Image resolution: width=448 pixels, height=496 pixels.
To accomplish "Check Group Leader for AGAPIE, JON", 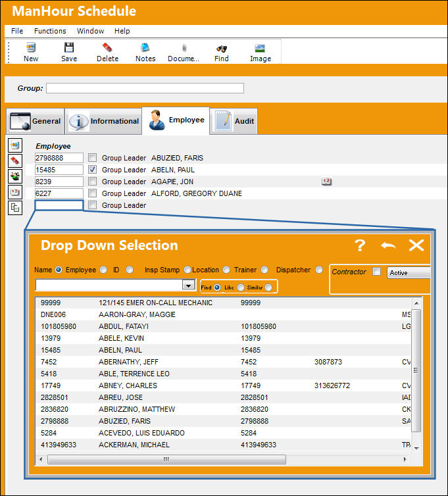I will (92, 182).
